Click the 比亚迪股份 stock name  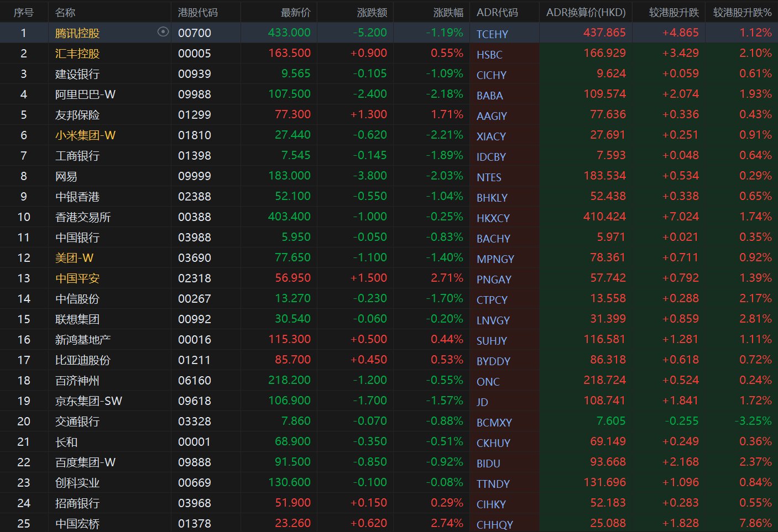[x=83, y=360]
